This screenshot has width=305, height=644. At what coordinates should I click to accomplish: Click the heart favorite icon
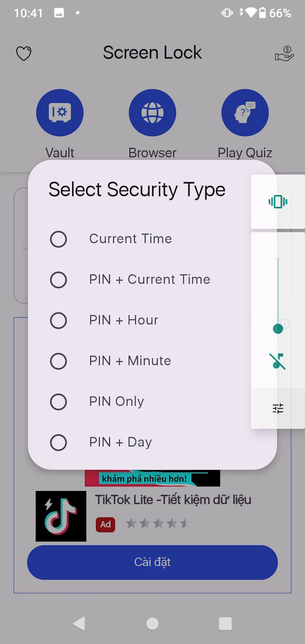[x=23, y=53]
